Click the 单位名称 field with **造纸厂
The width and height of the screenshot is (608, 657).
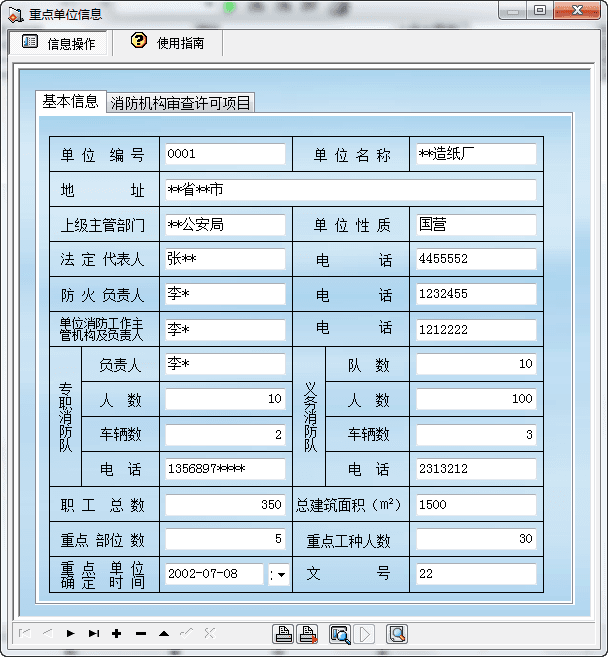click(476, 154)
